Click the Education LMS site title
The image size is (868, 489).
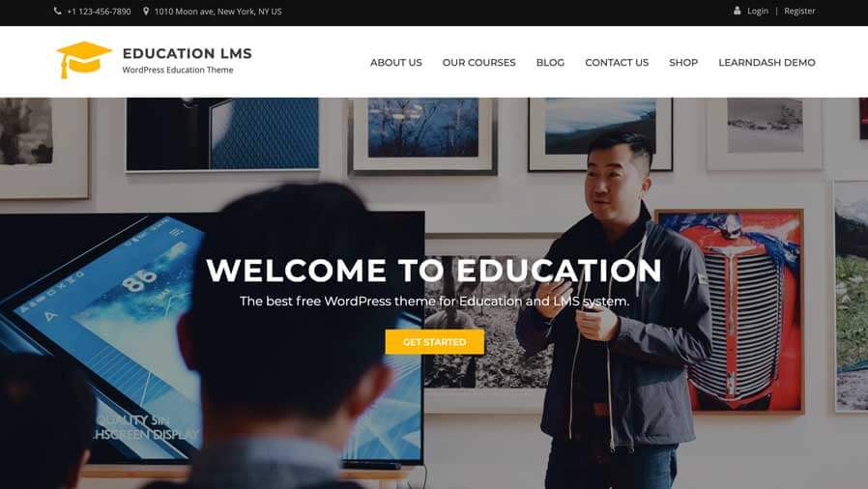pyautogui.click(x=188, y=53)
